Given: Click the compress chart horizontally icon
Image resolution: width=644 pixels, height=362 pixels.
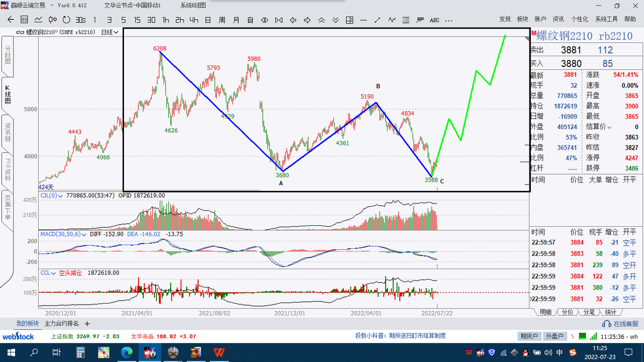Looking at the screenshot, I should [279, 20].
